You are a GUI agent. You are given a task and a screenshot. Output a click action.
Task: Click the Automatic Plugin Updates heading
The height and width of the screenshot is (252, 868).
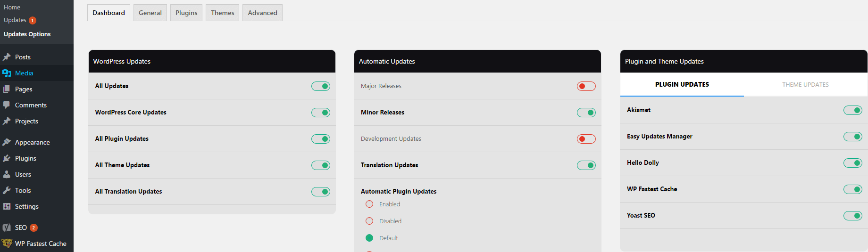[x=399, y=191]
